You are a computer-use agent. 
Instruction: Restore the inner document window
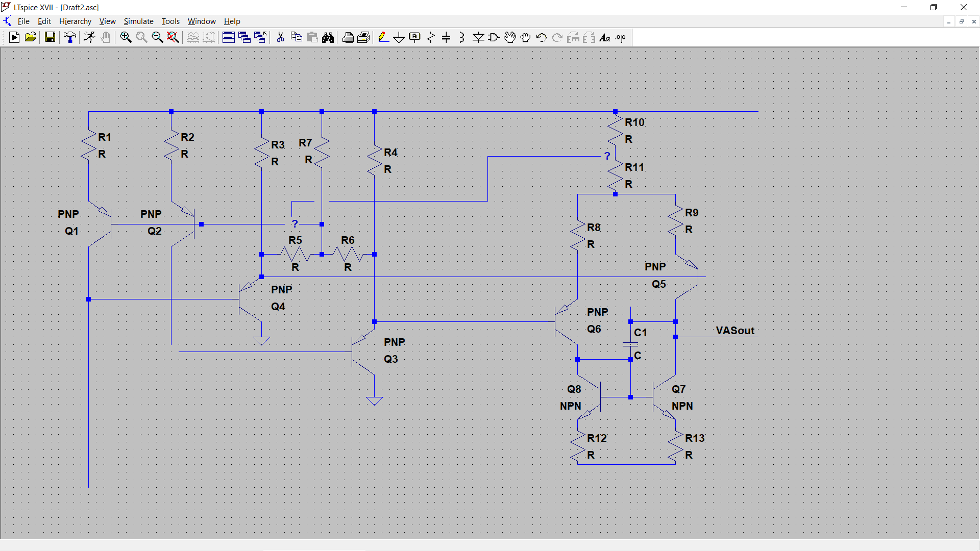(962, 21)
